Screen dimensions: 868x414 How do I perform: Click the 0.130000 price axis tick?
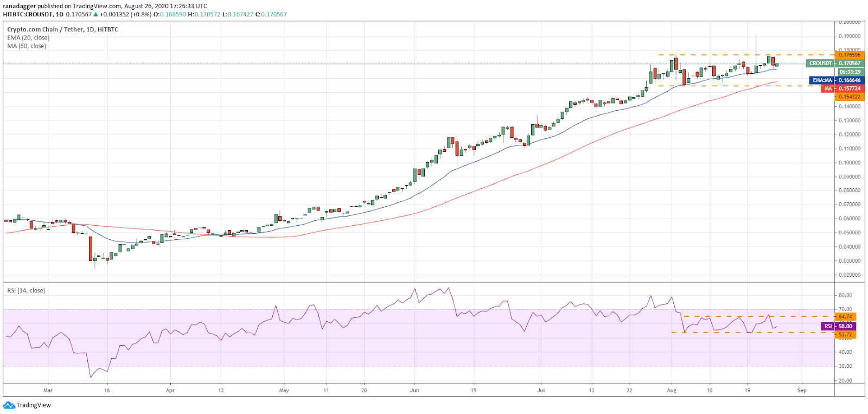850,120
